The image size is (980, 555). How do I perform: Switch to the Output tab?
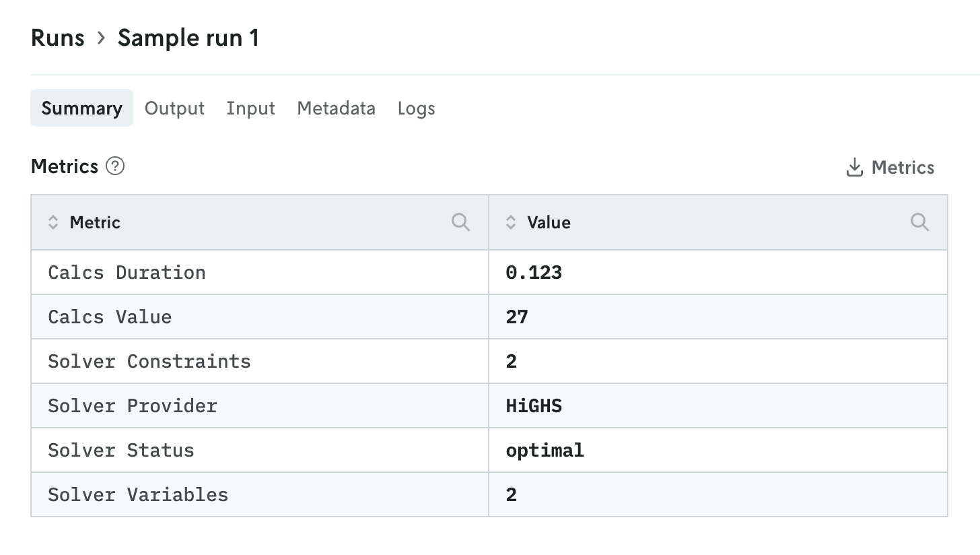click(x=174, y=108)
